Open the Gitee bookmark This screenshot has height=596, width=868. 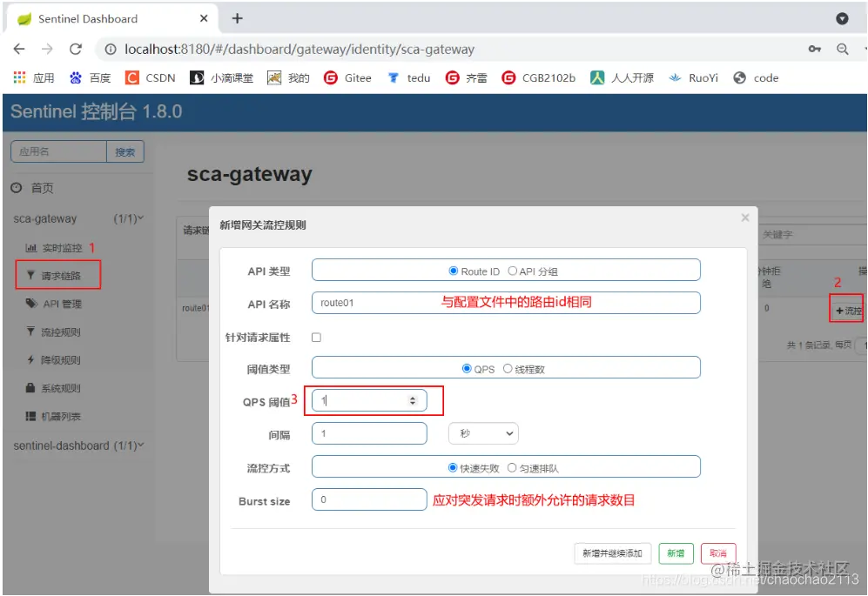(347, 78)
